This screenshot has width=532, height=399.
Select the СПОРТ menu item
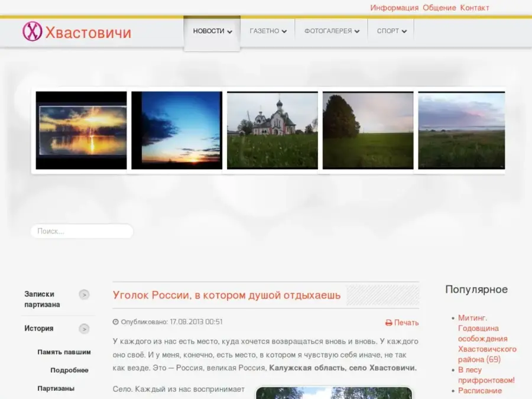391,31
